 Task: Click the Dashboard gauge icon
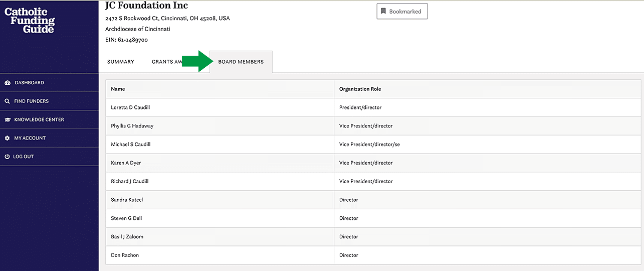click(8, 83)
